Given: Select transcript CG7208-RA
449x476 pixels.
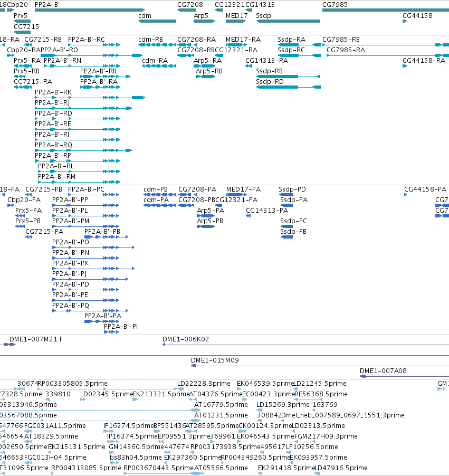Looking at the screenshot, I should 186,45.
